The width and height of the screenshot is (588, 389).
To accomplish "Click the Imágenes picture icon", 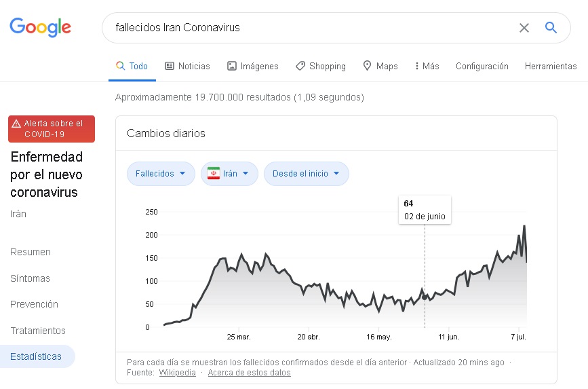I will click(x=232, y=66).
